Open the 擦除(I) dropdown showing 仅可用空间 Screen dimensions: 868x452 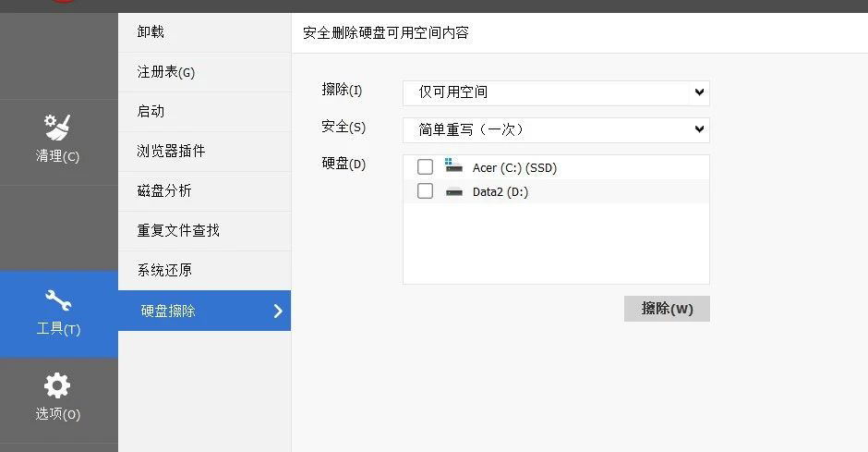(556, 92)
